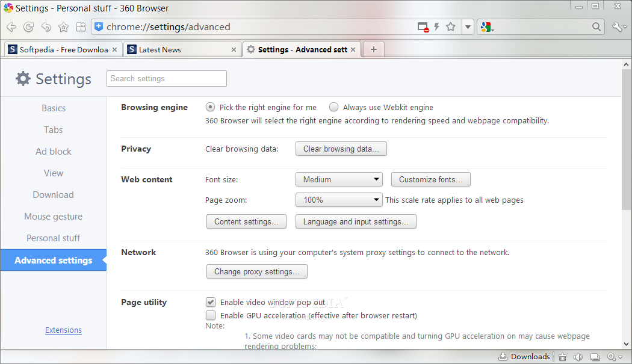Open the wrench tools menu
Screen dimensions: 632x364
tap(619, 27)
